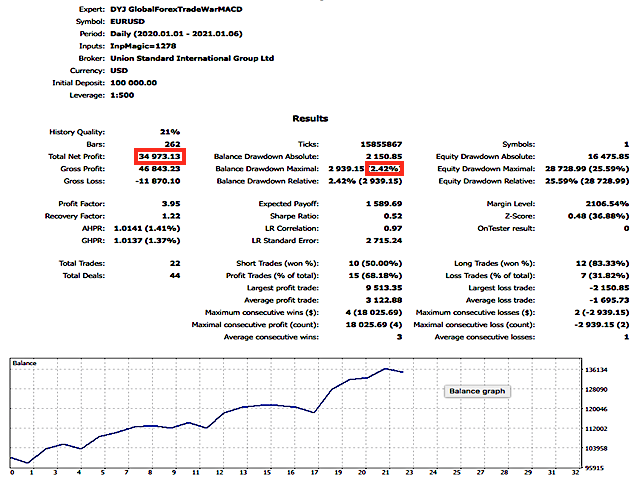Select Maximum consecutive losses 2 (-2 939.15)
The image size is (640, 480).
tap(602, 312)
